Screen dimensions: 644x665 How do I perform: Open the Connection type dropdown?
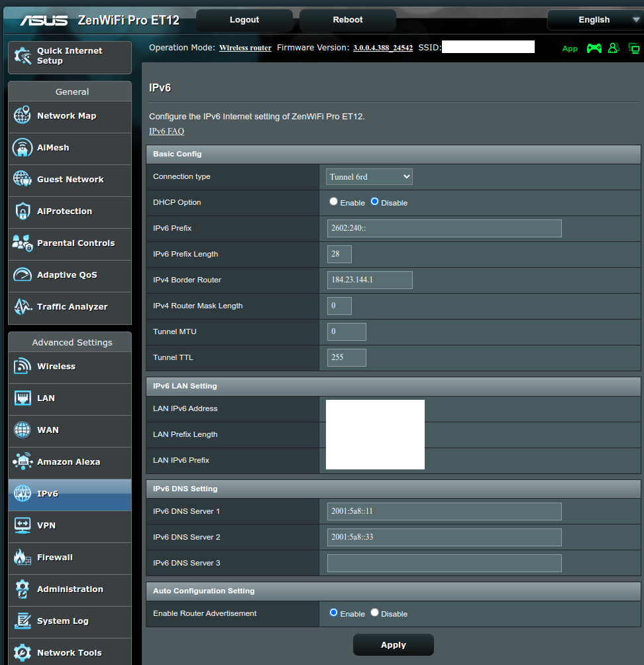coord(369,177)
